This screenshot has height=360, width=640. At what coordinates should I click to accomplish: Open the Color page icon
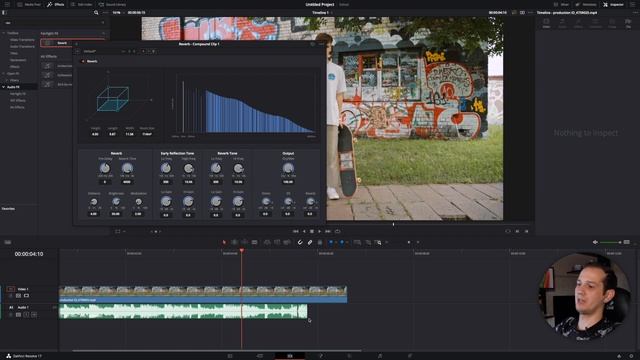[349, 356]
